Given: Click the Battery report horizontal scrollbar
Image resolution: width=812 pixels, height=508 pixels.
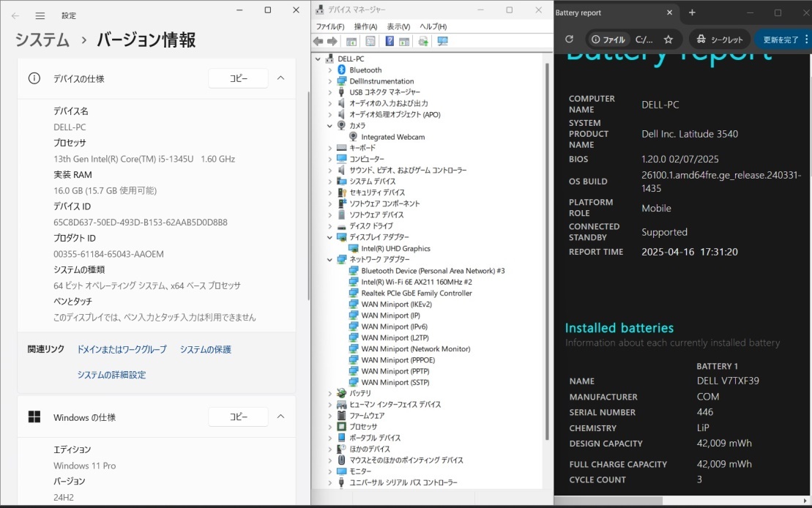Looking at the screenshot, I should coord(608,501).
